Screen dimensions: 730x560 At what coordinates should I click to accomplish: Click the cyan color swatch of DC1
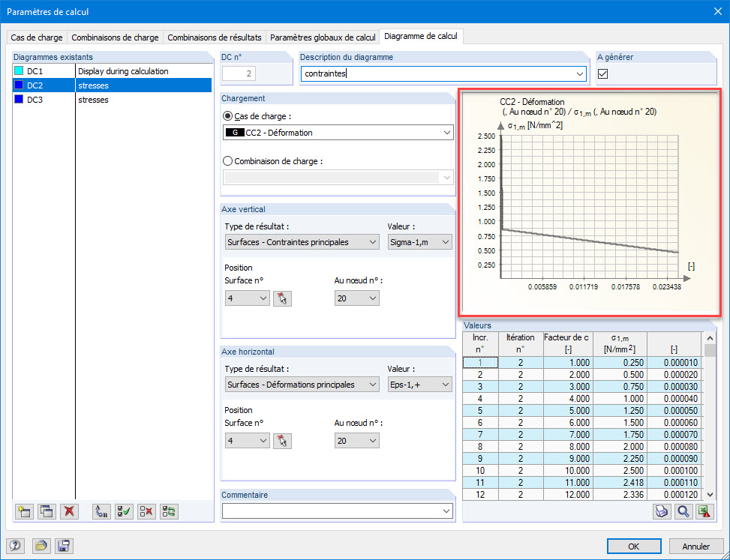pyautogui.click(x=19, y=70)
